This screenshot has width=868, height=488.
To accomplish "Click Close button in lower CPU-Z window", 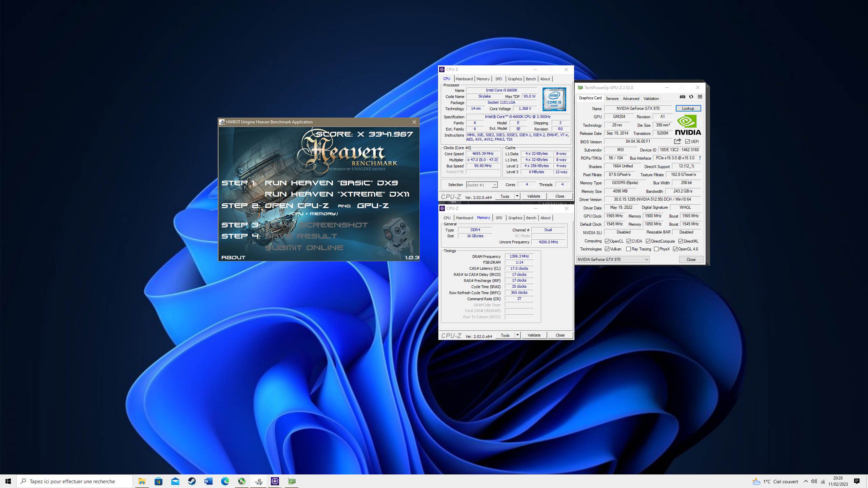I will 560,335.
